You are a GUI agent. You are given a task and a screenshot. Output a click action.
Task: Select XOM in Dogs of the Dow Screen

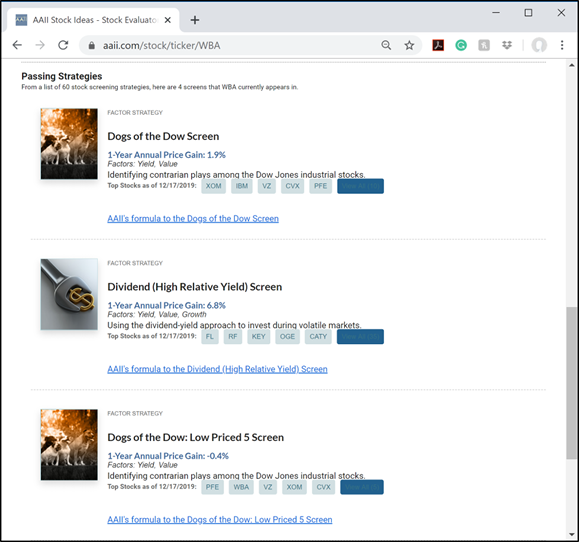(213, 186)
